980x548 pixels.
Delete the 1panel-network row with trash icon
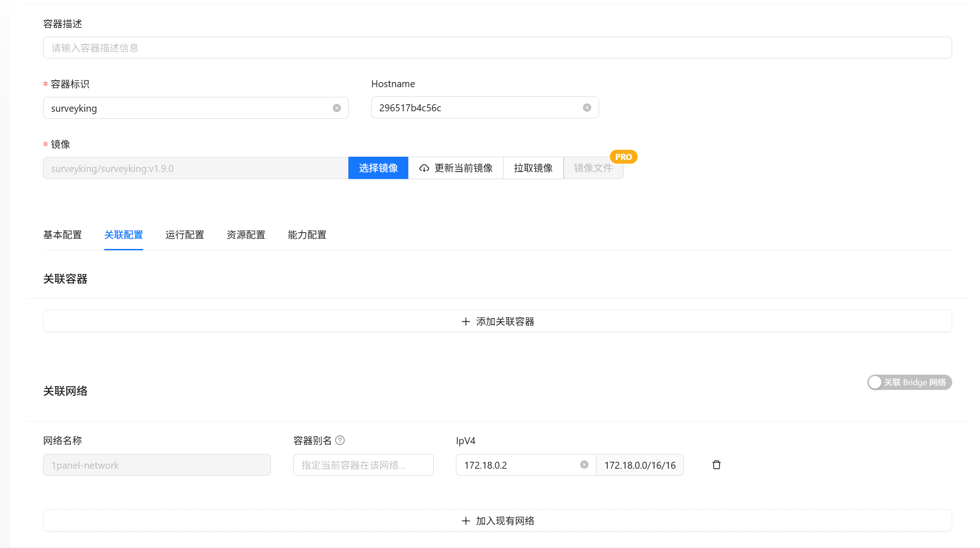coord(716,465)
